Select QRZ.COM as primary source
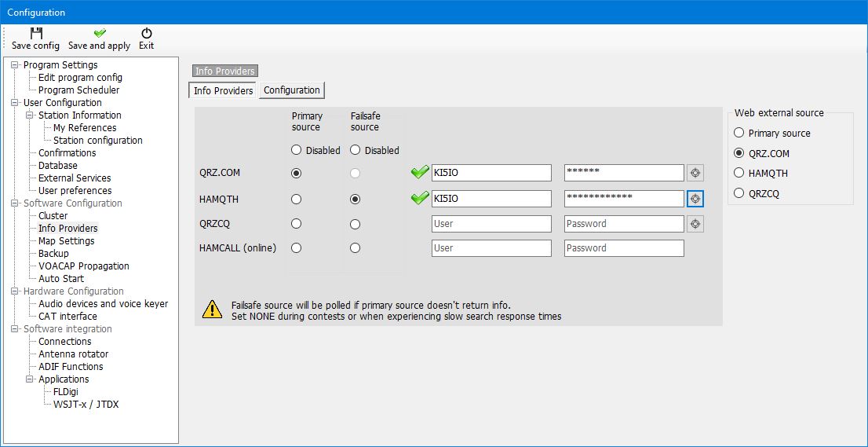Viewport: 868px width, 447px height. (x=296, y=174)
